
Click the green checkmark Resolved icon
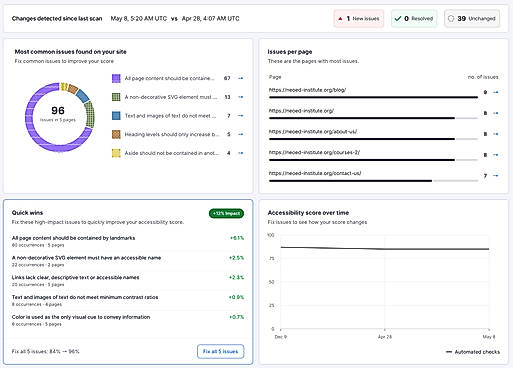398,19
